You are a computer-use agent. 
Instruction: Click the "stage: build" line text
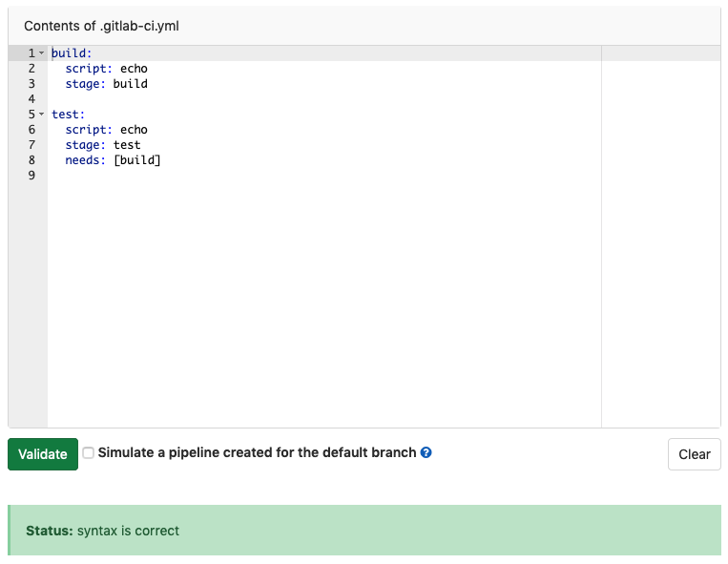tap(106, 84)
